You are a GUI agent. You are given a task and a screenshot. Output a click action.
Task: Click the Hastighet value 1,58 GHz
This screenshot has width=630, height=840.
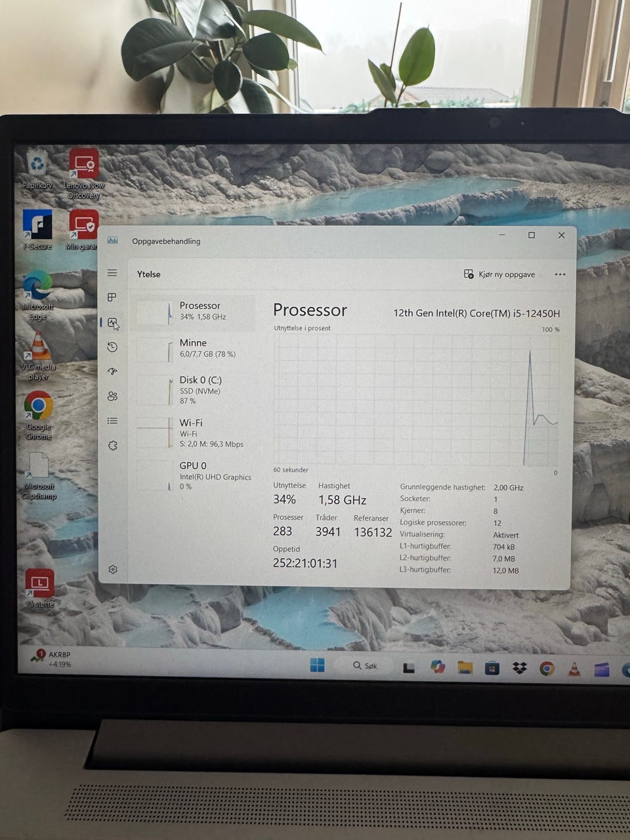click(342, 500)
